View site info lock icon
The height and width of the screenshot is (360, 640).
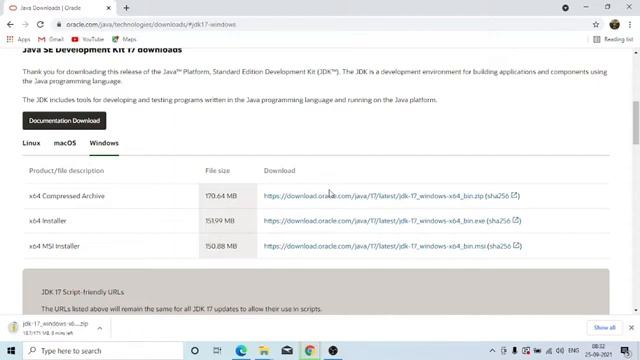pyautogui.click(x=59, y=24)
